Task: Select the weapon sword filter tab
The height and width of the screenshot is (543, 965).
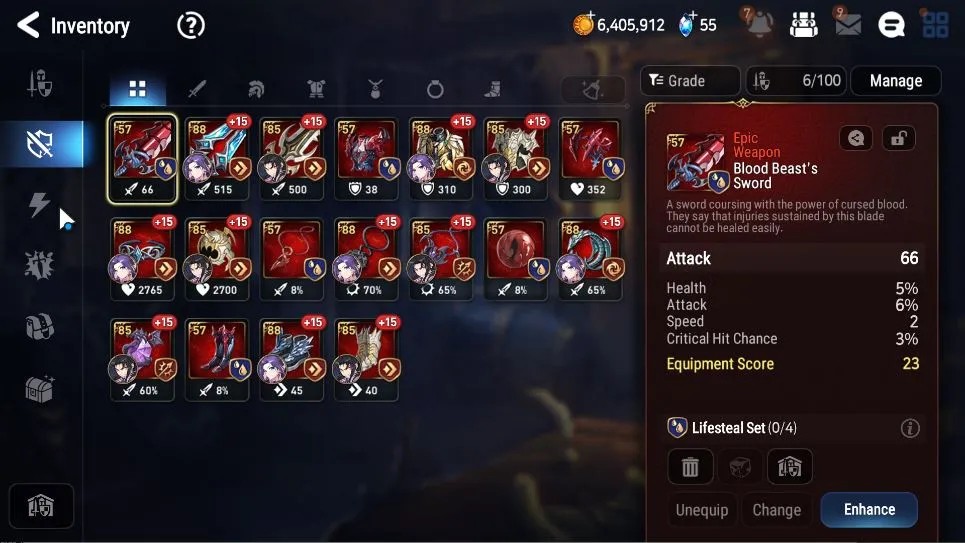Action: pos(197,89)
